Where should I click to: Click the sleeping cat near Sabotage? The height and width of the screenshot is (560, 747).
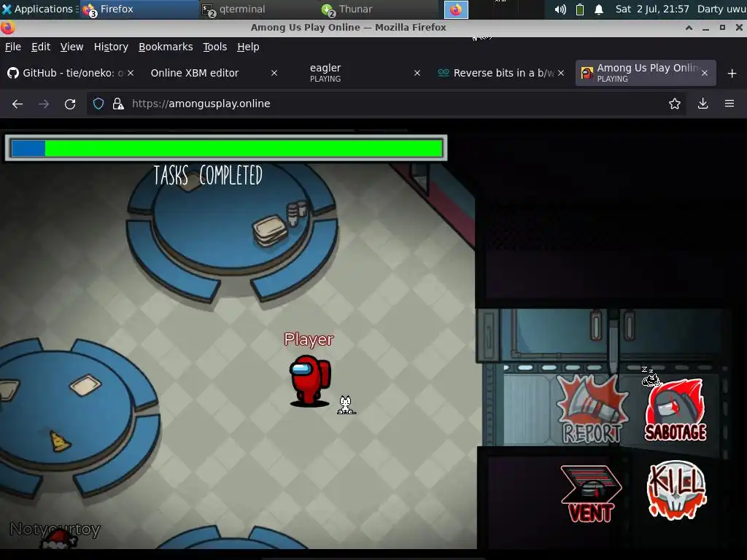650,377
